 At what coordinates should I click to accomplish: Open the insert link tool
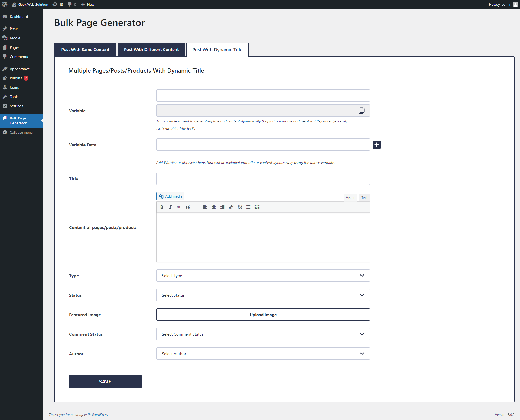pos(231,207)
